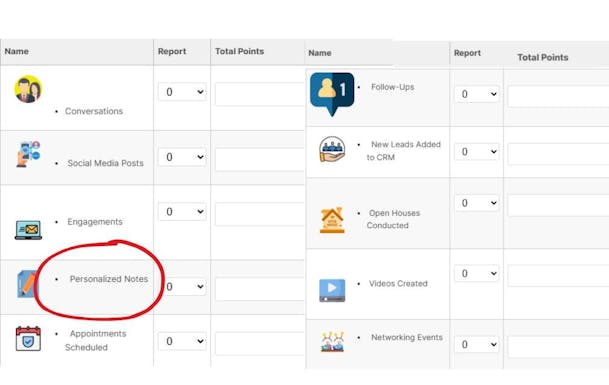Image resolution: width=609 pixels, height=385 pixels.
Task: Click the Personalized Notes pencil icon
Action: [x=27, y=284]
